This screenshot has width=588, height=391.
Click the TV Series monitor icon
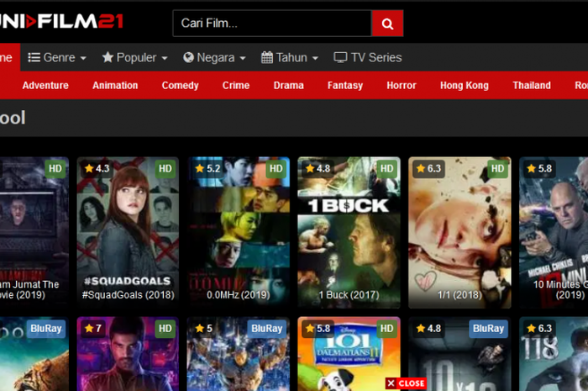[x=340, y=57]
